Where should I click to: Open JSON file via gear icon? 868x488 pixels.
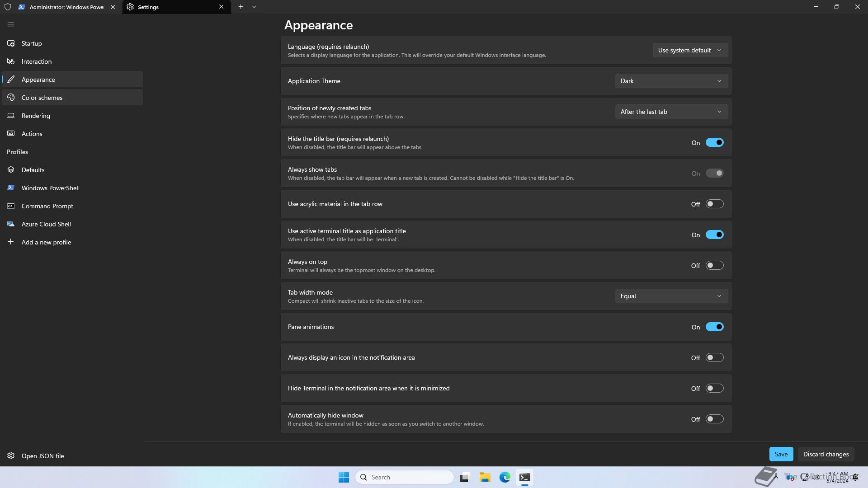point(11,456)
